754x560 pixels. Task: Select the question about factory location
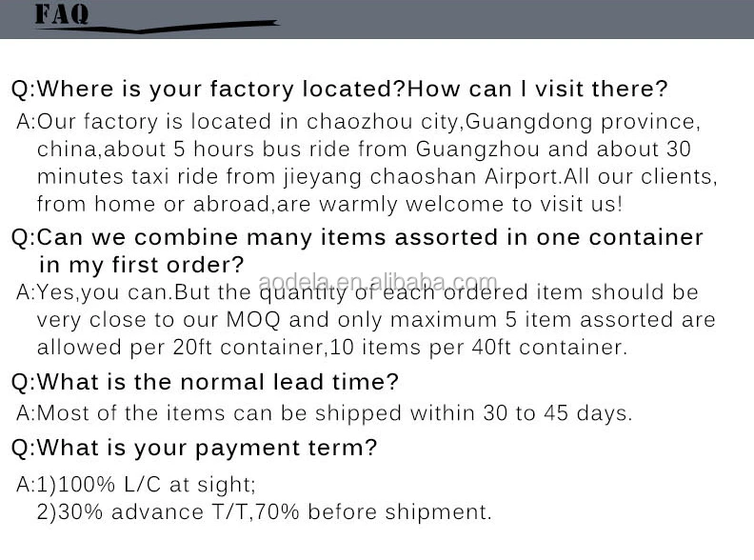pos(340,89)
